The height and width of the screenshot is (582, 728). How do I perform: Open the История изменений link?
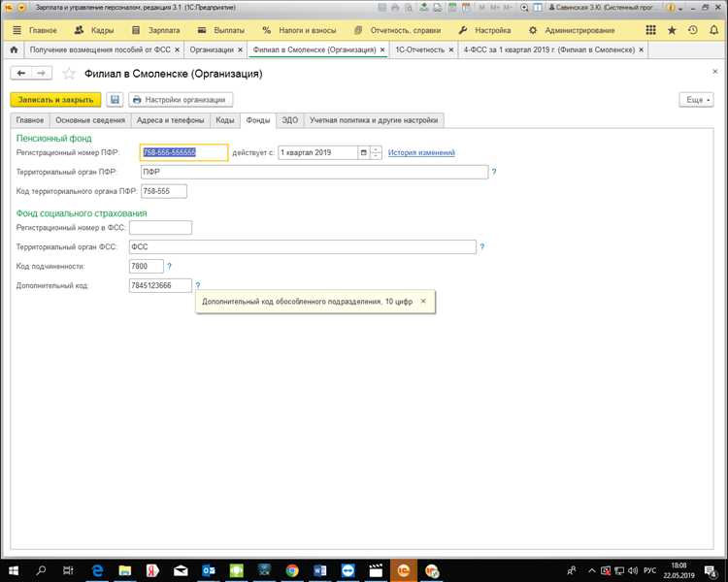pos(421,152)
